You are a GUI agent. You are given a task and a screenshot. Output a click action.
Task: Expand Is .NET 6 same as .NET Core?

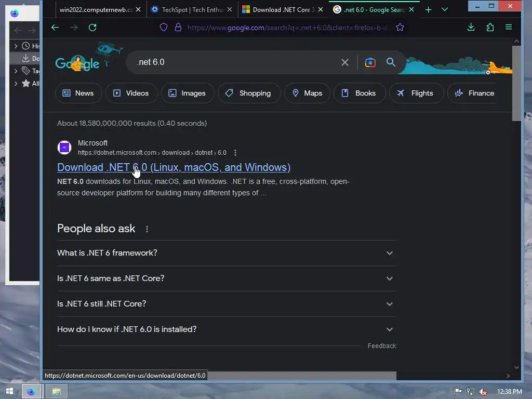227,278
